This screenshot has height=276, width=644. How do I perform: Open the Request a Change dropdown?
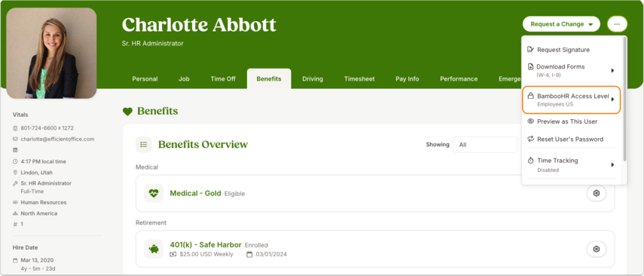tap(561, 24)
